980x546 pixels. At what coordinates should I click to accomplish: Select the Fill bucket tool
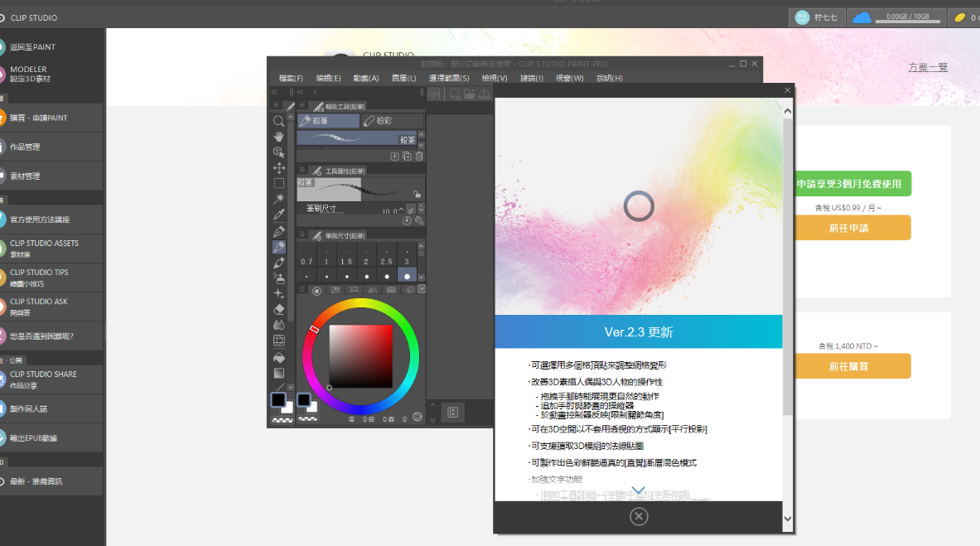279,357
